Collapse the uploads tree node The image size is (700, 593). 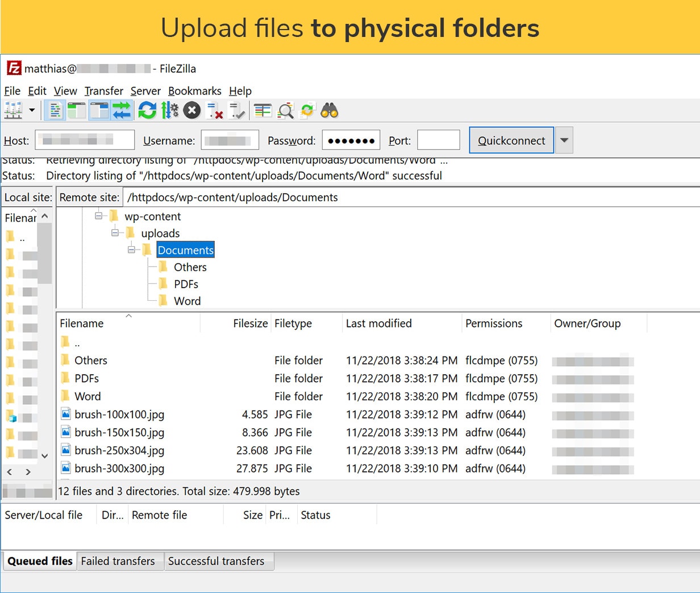[115, 233]
